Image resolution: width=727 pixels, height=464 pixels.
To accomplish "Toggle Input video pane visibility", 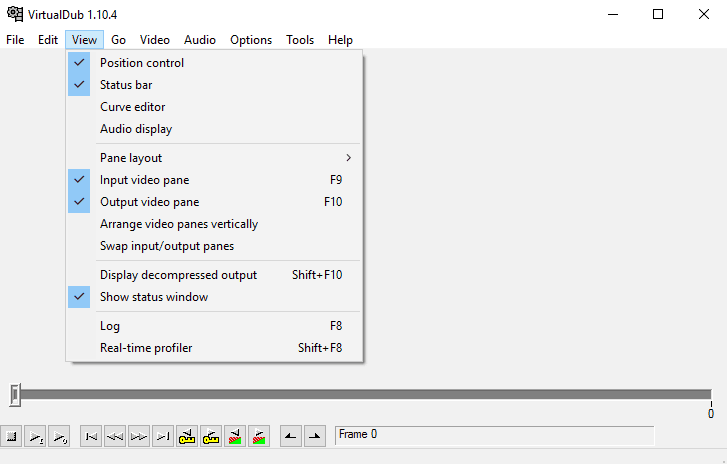I will click(x=214, y=180).
